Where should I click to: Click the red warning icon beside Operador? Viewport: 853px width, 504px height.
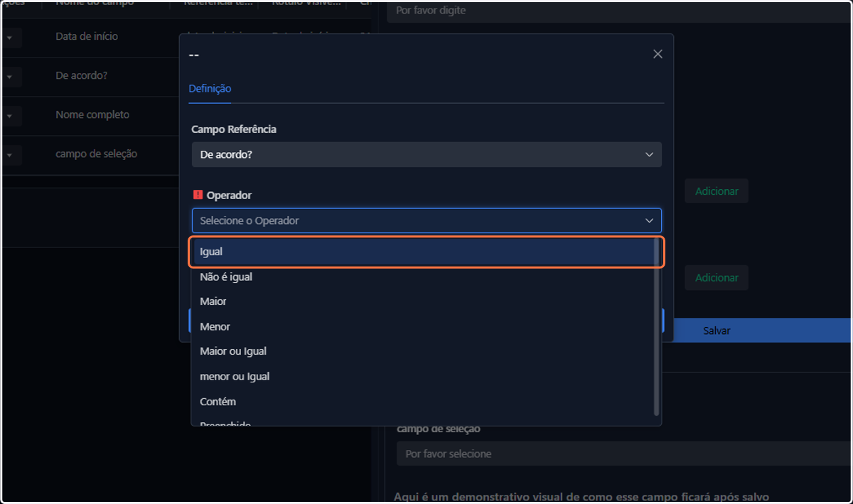(198, 195)
